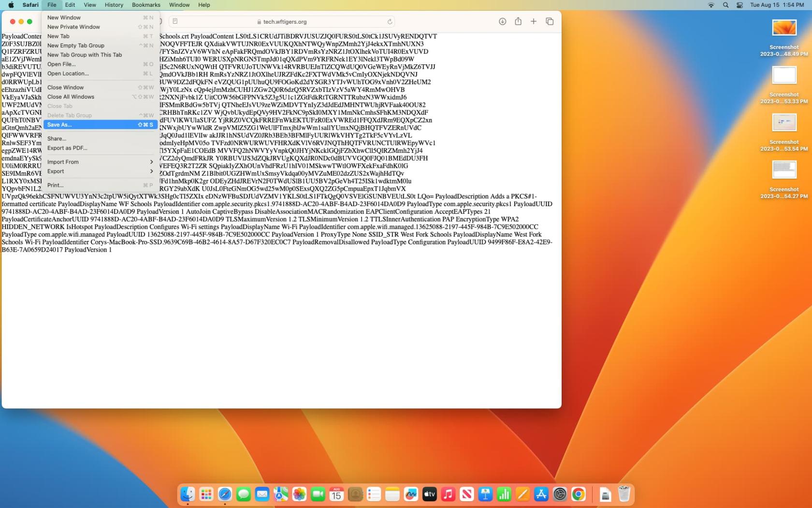Click the Wi-Fi status icon
This screenshot has height=508, width=812.
click(x=711, y=5)
